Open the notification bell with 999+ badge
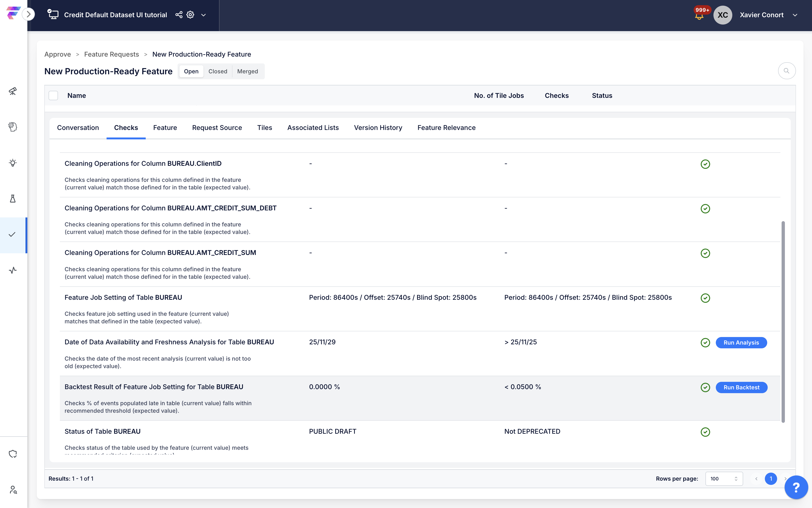This screenshot has height=508, width=812. 699,16
